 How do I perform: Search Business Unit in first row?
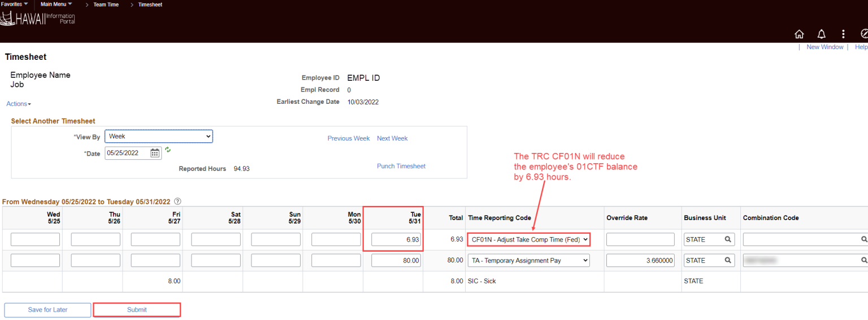(x=728, y=240)
